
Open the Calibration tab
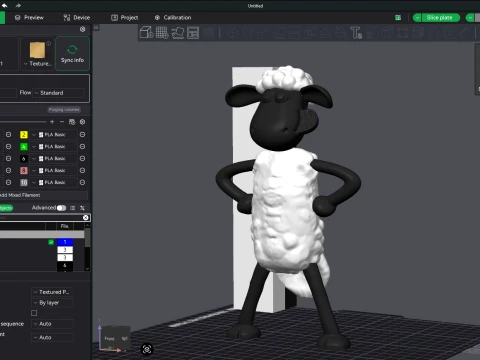(173, 17)
